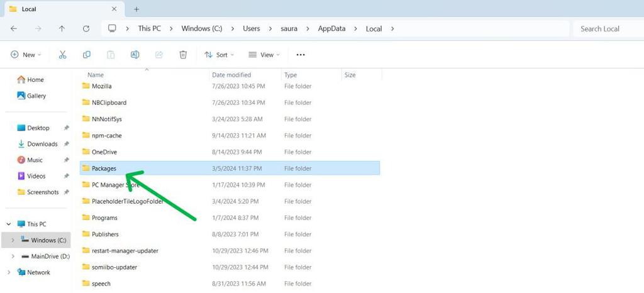This screenshot has height=293, width=644.
Task: Refresh the current folder view
Action: click(x=86, y=29)
